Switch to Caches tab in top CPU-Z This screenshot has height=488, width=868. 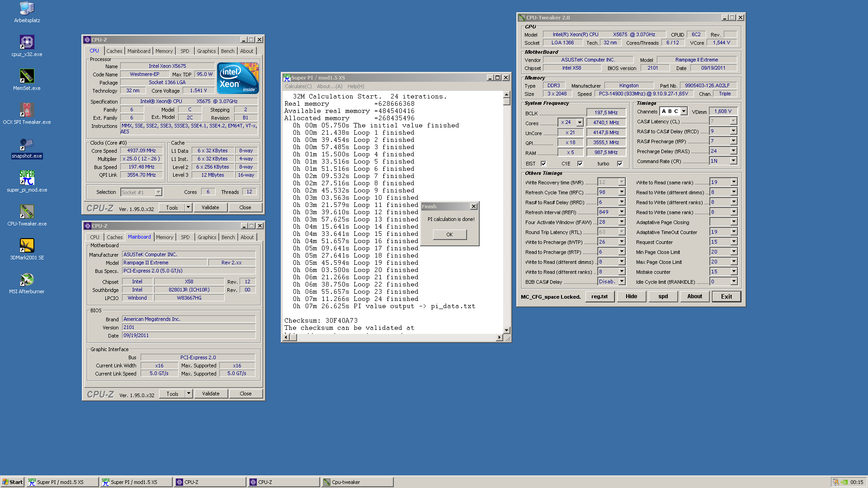point(114,51)
